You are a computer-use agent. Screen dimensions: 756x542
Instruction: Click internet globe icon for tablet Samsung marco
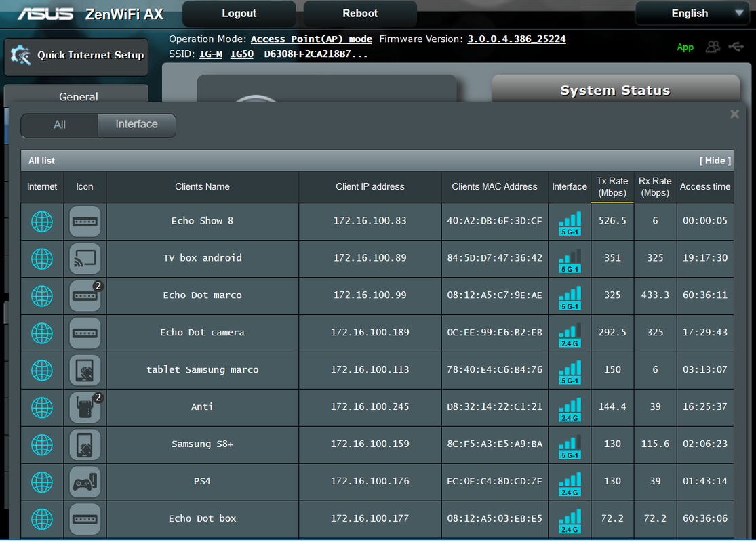pyautogui.click(x=42, y=370)
